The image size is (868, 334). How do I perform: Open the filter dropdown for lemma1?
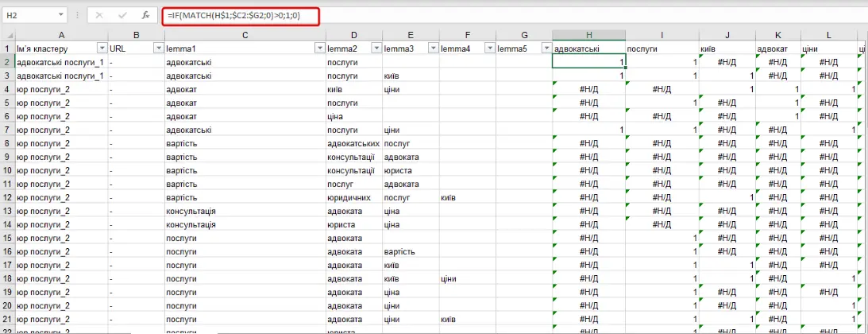(x=319, y=49)
